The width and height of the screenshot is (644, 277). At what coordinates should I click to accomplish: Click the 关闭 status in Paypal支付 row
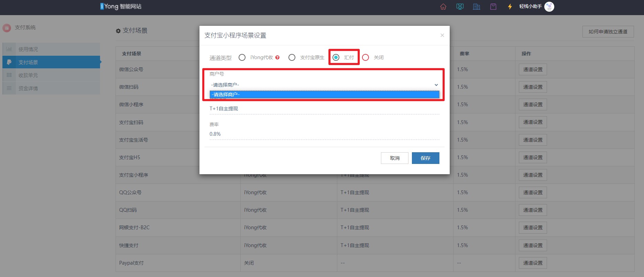pyautogui.click(x=249, y=263)
